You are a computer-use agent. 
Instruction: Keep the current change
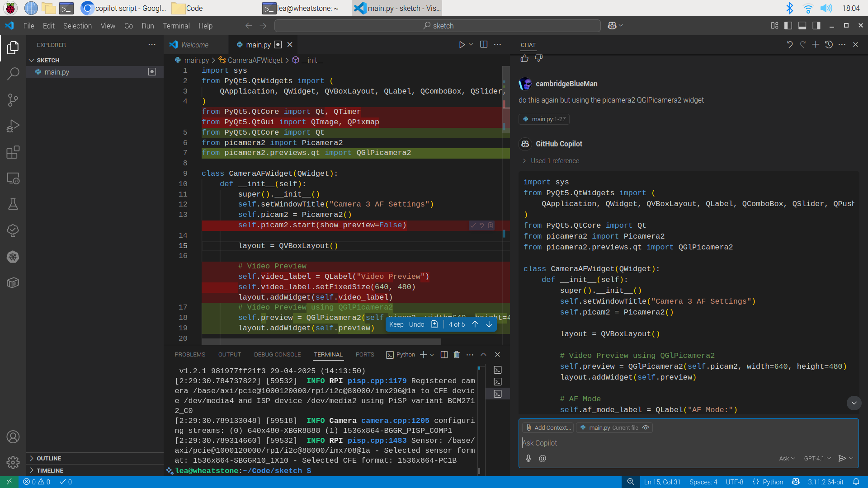pos(396,324)
